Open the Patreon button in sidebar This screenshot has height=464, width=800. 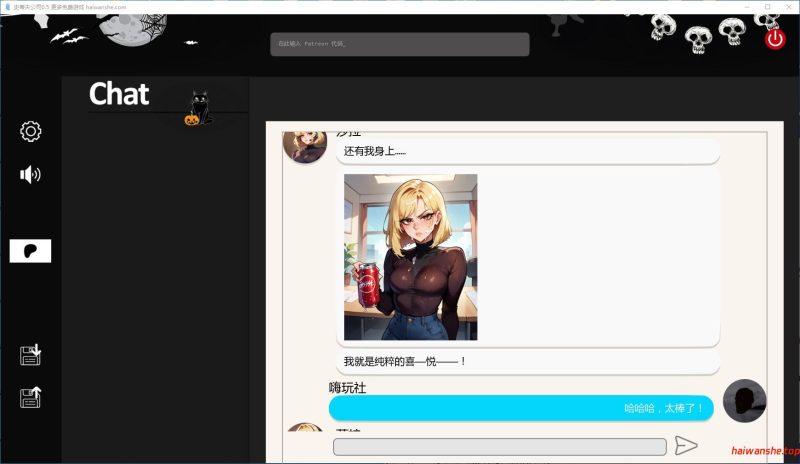point(30,251)
